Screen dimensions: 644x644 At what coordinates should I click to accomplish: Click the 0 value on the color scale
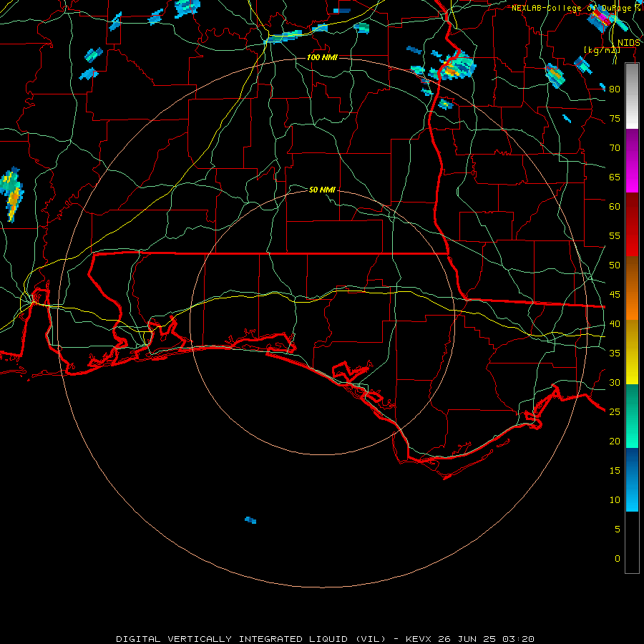(x=618, y=559)
